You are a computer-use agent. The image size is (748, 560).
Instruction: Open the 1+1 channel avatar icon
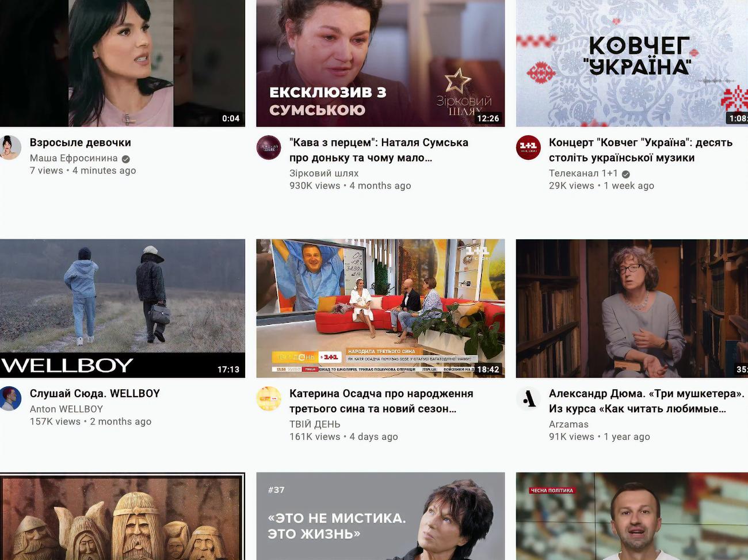point(528,148)
